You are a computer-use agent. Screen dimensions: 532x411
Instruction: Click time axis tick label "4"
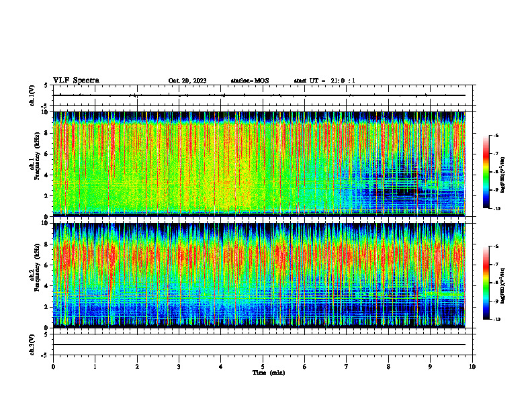click(x=221, y=367)
